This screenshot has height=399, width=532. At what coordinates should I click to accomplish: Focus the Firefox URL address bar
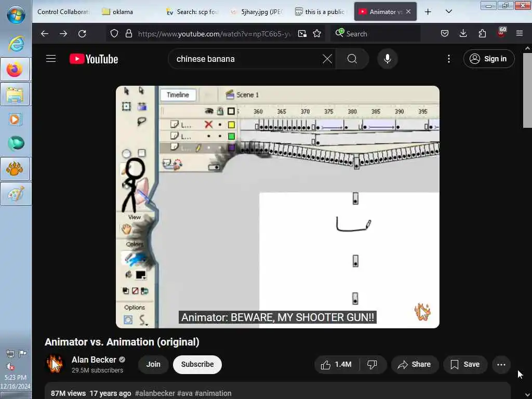[x=215, y=34]
